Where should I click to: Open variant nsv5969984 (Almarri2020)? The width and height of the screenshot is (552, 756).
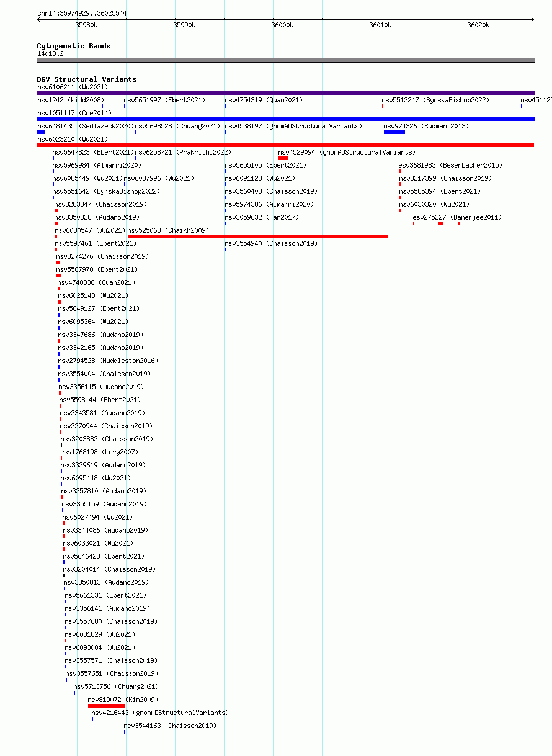pyautogui.click(x=97, y=165)
